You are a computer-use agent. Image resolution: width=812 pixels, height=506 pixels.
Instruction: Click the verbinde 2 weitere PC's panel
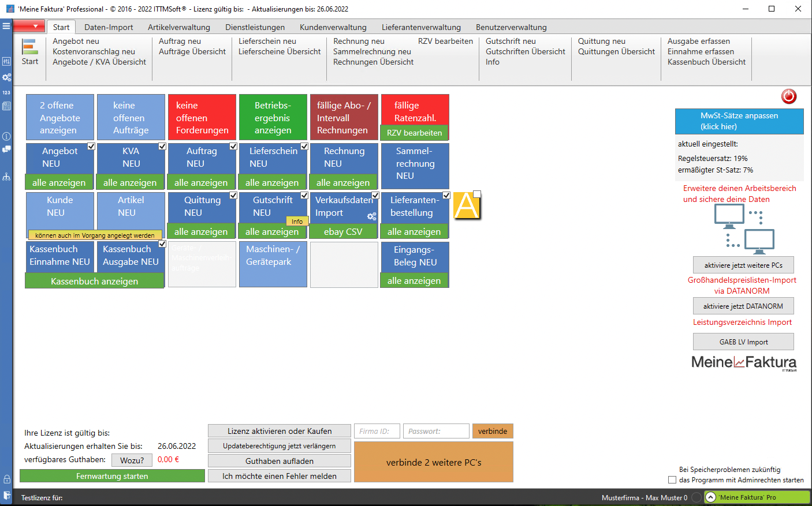[x=434, y=462]
